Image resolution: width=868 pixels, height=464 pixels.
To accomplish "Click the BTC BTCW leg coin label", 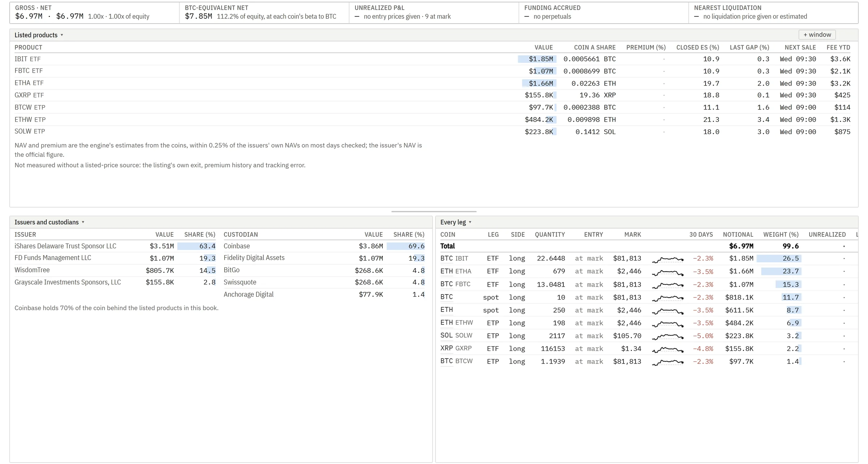I will [456, 361].
